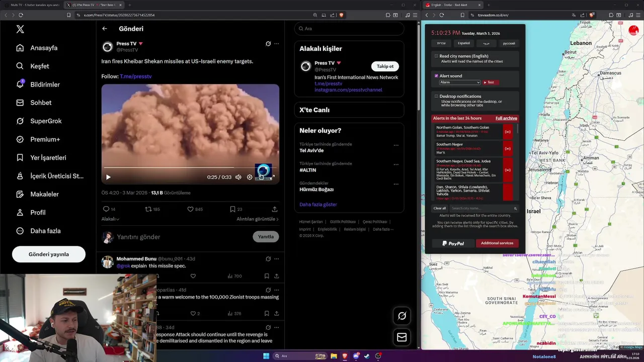Open the Alarm sound dropdown
644x362 pixels.
[460, 82]
